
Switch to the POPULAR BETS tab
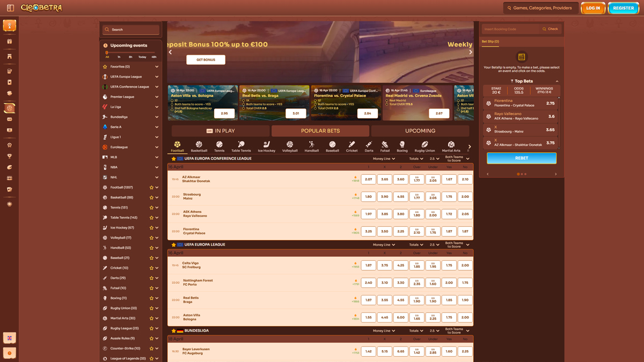pos(320,131)
